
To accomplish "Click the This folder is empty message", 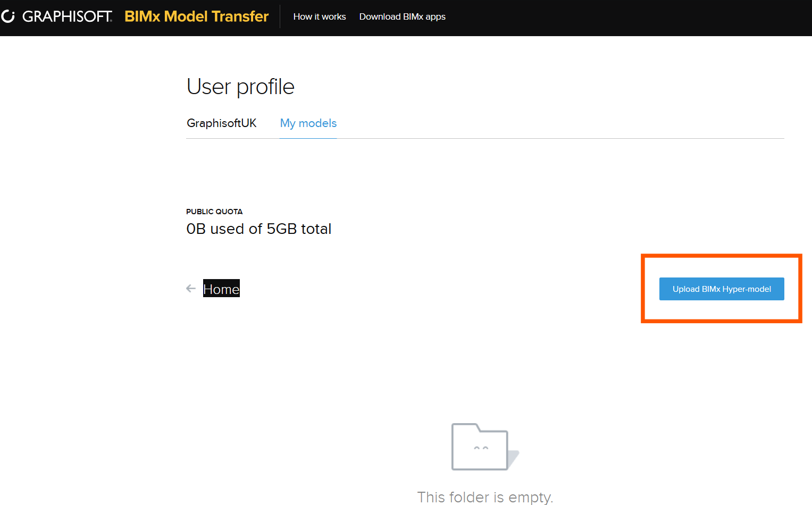I will [x=485, y=497].
